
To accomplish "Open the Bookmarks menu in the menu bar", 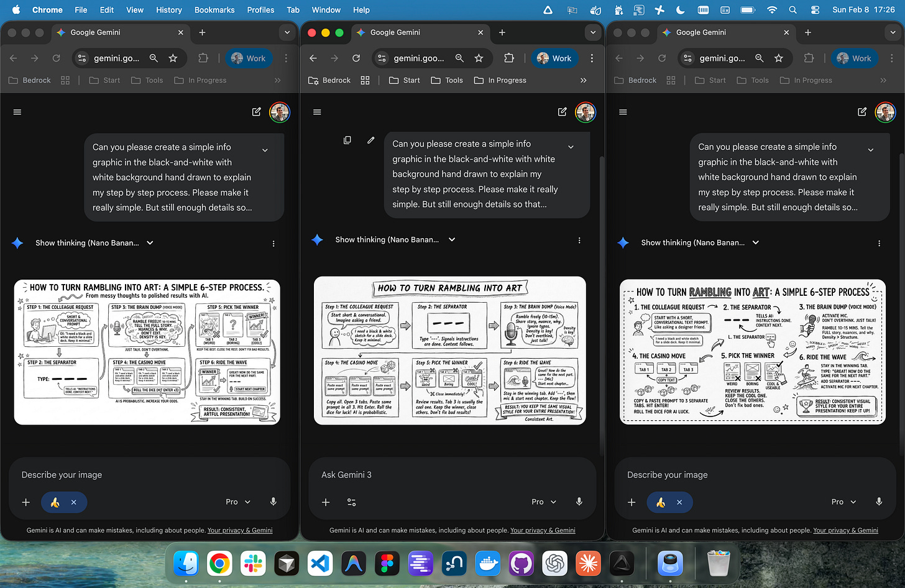I will [x=214, y=9].
